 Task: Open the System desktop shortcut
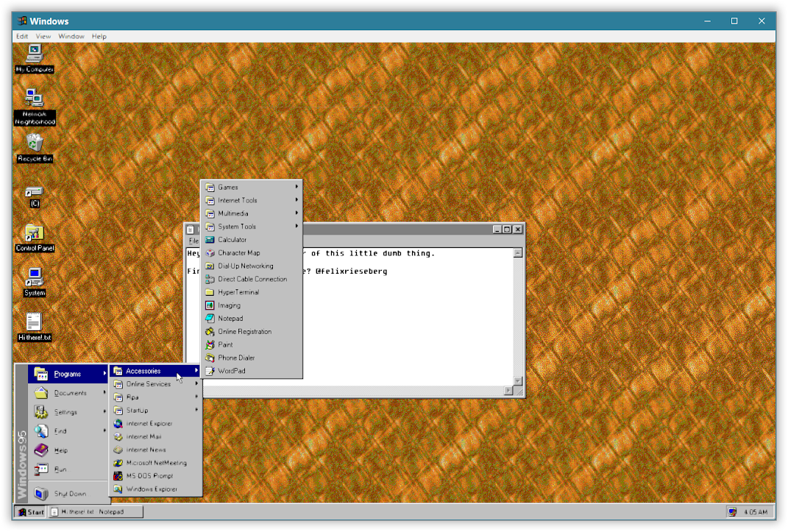click(34, 282)
